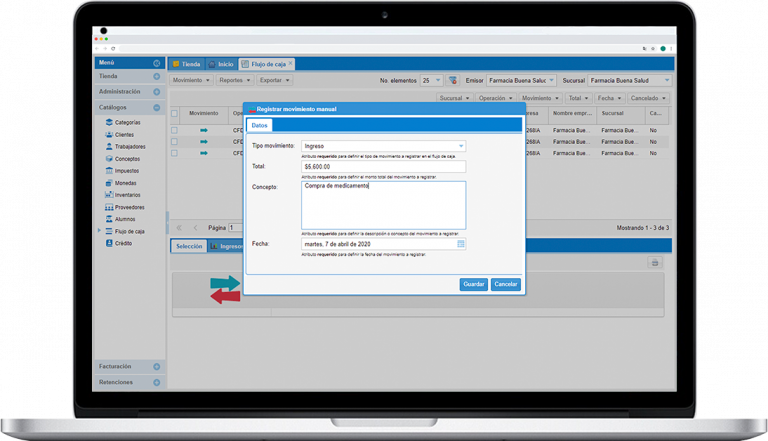768x441 pixels.
Task: Check the first row checkbox in the table
Action: click(174, 130)
